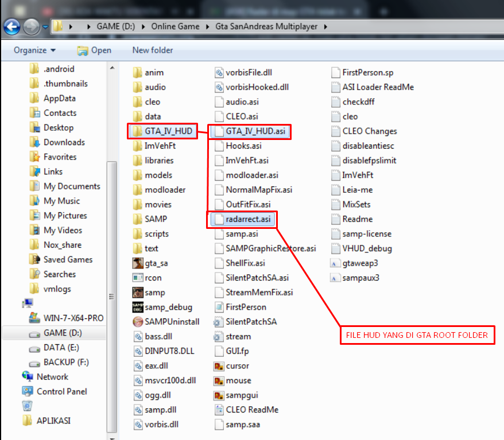The width and height of the screenshot is (504, 440).
Task: Click the Open toolbar button
Action: tap(94, 50)
